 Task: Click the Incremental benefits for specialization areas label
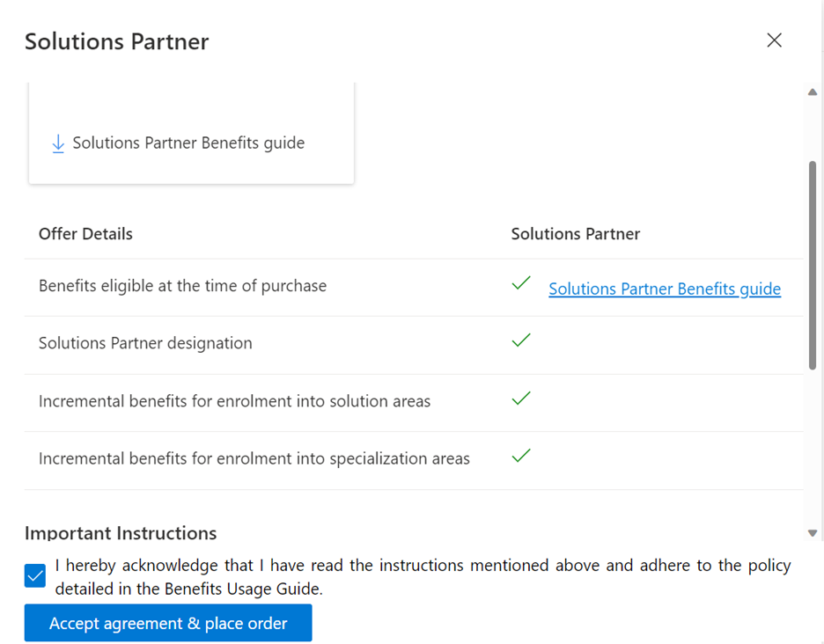pos(254,458)
